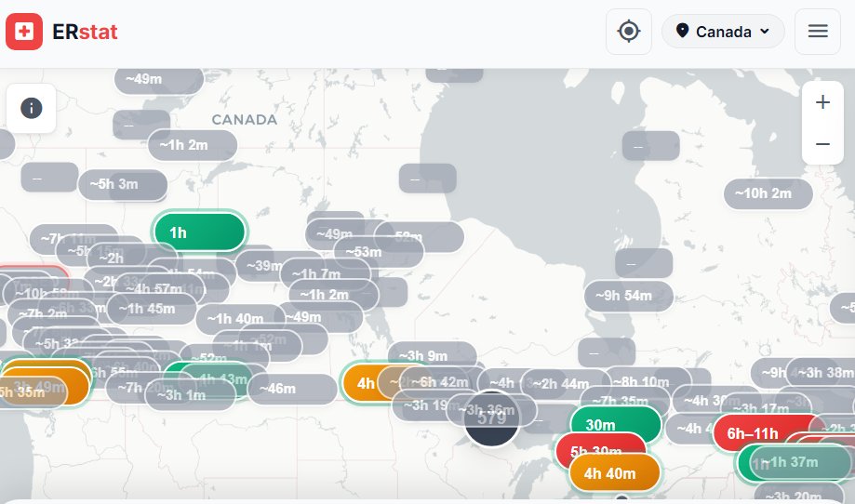855x504 pixels.
Task: Locate me with the crosshair button
Action: click(629, 31)
